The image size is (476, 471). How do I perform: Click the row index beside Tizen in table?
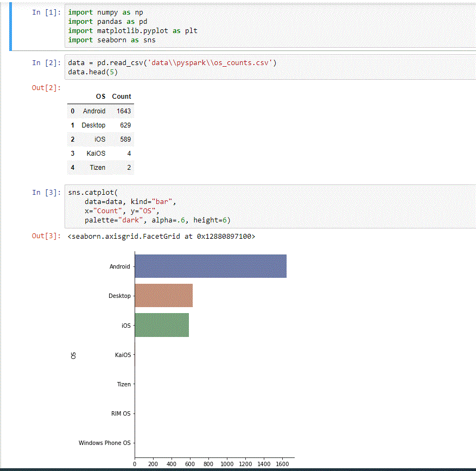click(x=73, y=168)
